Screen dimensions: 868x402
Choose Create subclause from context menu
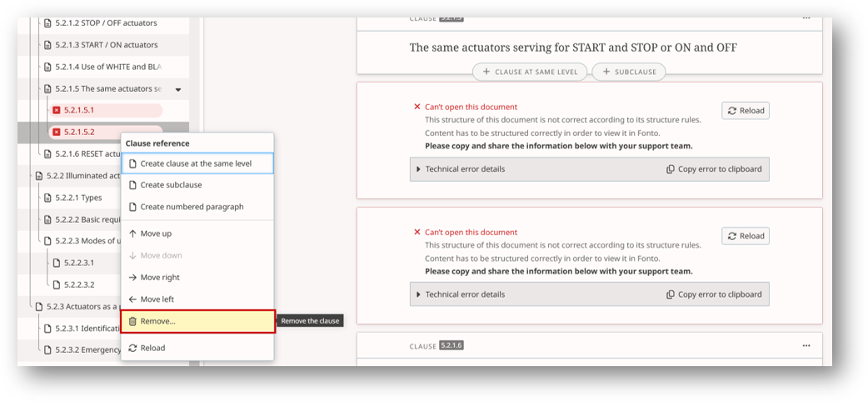[171, 185]
